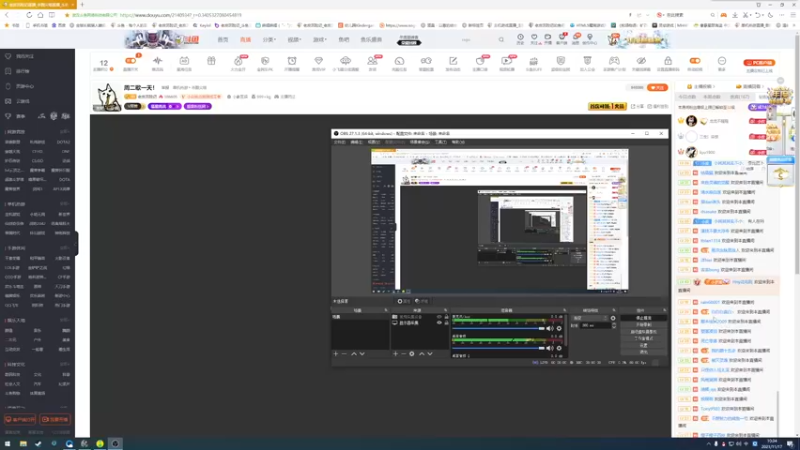
Task: Open the first menu in the OBS menu bar
Action: (x=339, y=142)
